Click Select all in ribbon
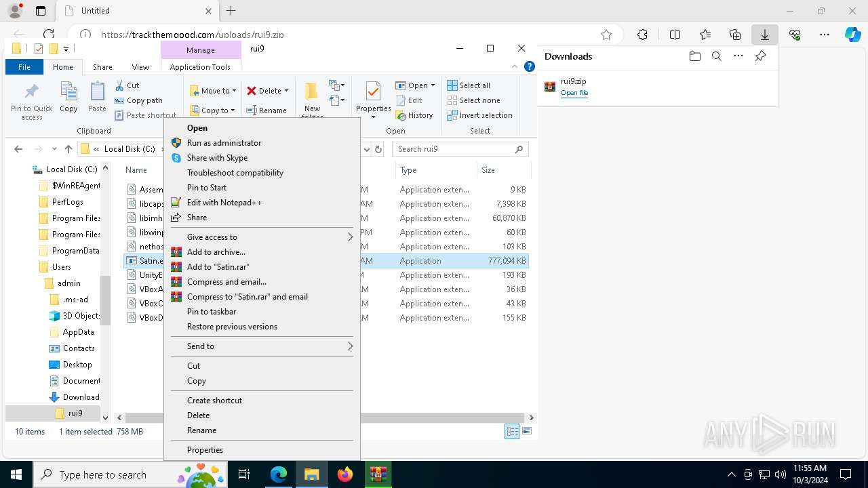The width and height of the screenshot is (868, 488). point(469,85)
